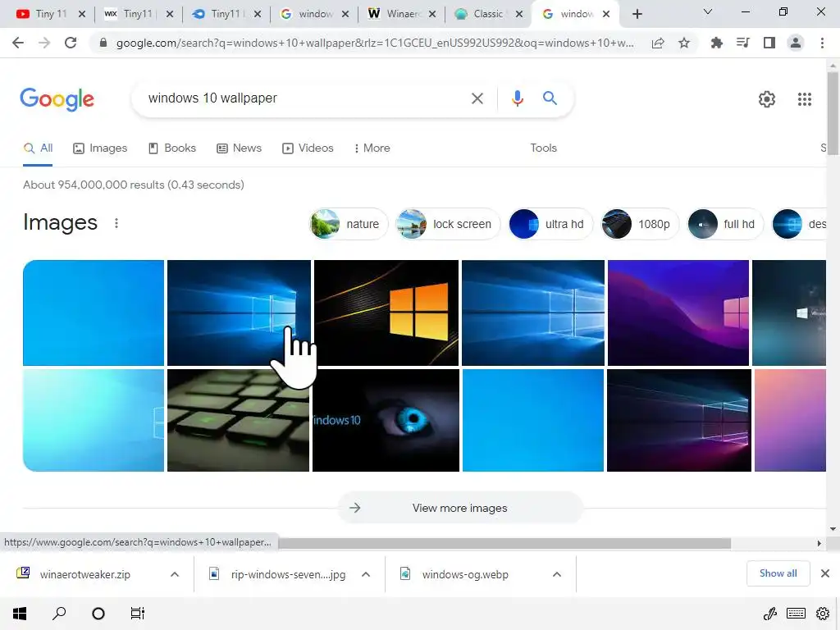
Task: Close the downloads bar
Action: (825, 573)
